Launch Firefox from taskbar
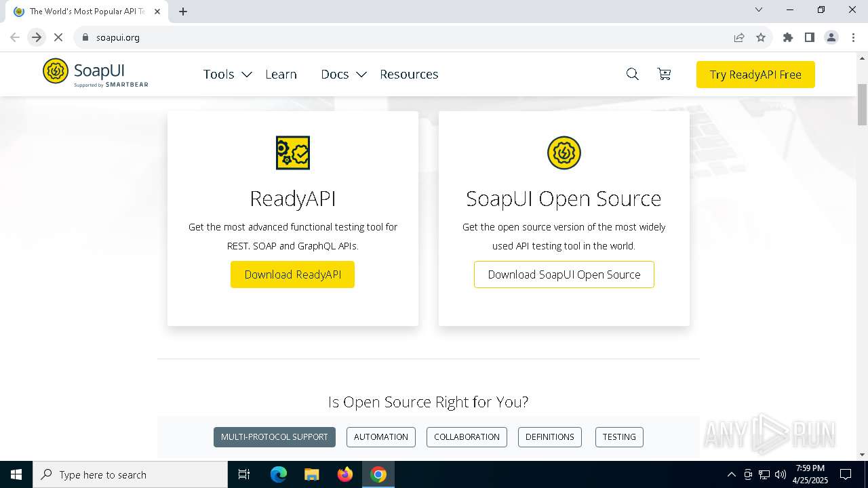 pyautogui.click(x=345, y=474)
